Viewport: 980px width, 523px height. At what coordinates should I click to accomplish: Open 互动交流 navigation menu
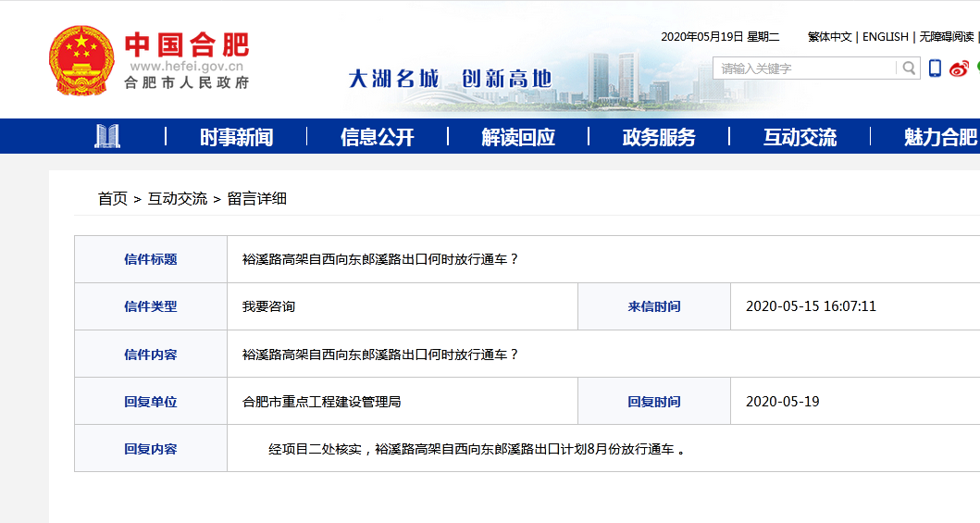pos(800,137)
